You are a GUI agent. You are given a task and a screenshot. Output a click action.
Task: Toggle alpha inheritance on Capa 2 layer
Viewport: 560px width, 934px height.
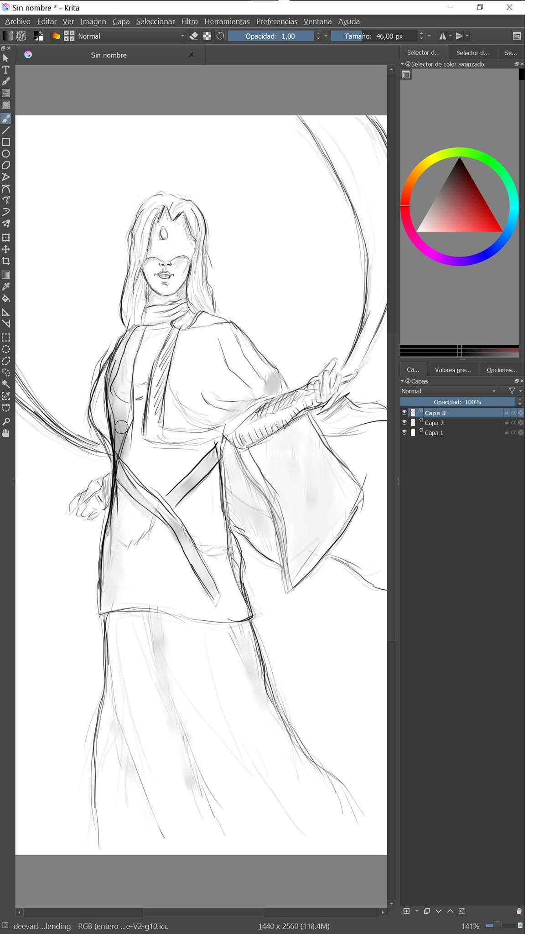click(x=513, y=422)
